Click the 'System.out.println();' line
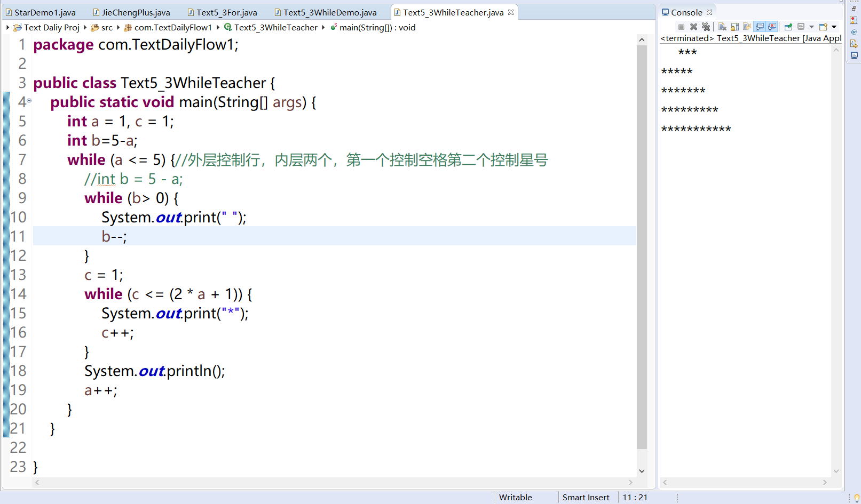This screenshot has height=504, width=861. pyautogui.click(x=155, y=371)
